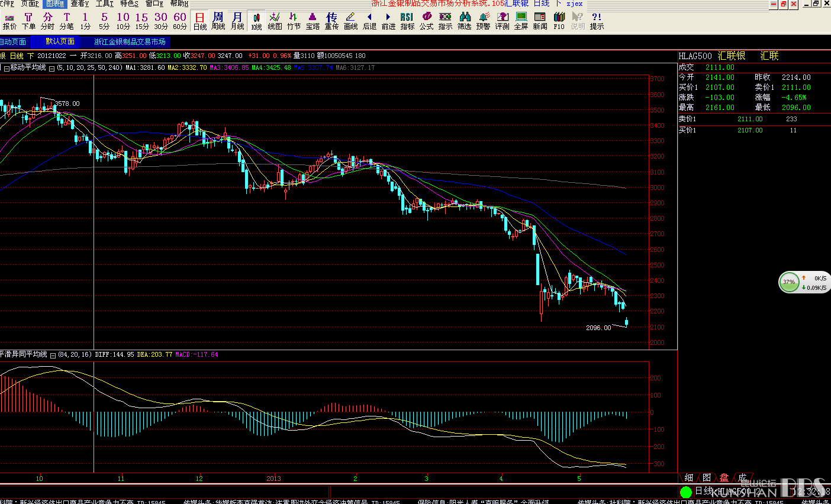
Task: Open the 预警 alert bell icon
Action: coord(484,21)
